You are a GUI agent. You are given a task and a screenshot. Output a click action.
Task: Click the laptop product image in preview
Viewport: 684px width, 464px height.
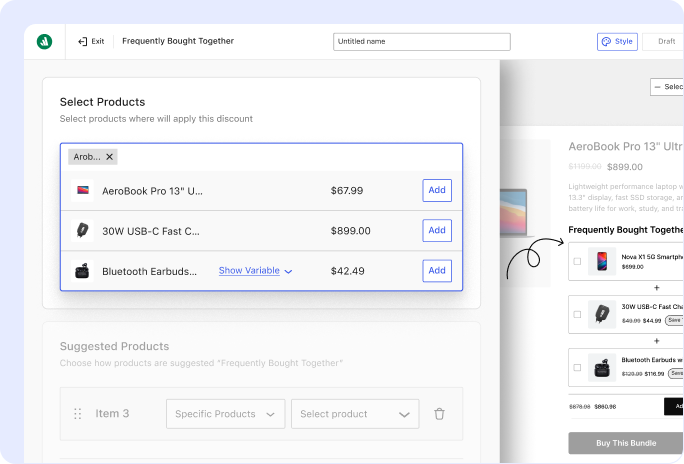click(x=517, y=213)
